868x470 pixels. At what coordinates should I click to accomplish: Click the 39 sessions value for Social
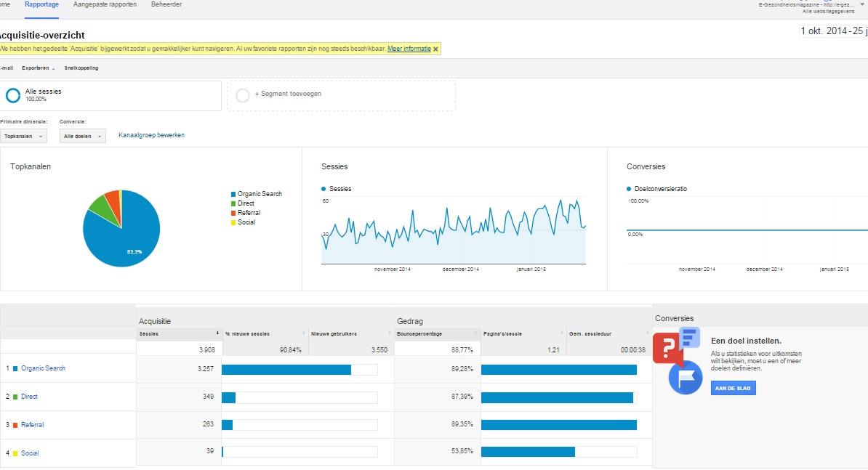[x=210, y=451]
